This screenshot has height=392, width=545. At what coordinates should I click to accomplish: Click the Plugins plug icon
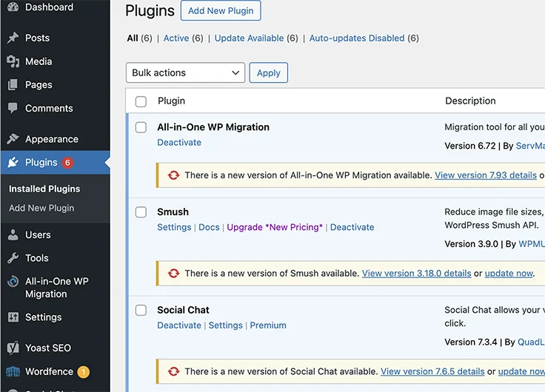(13, 162)
